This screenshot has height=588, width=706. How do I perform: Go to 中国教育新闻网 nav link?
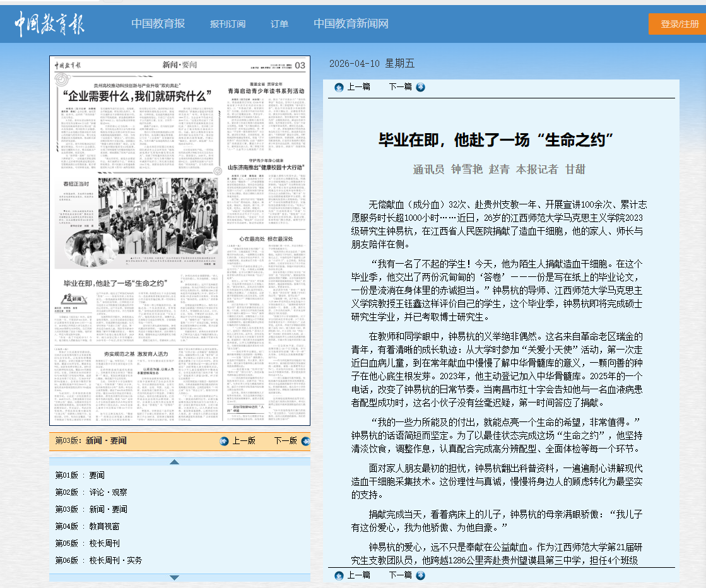tap(351, 24)
